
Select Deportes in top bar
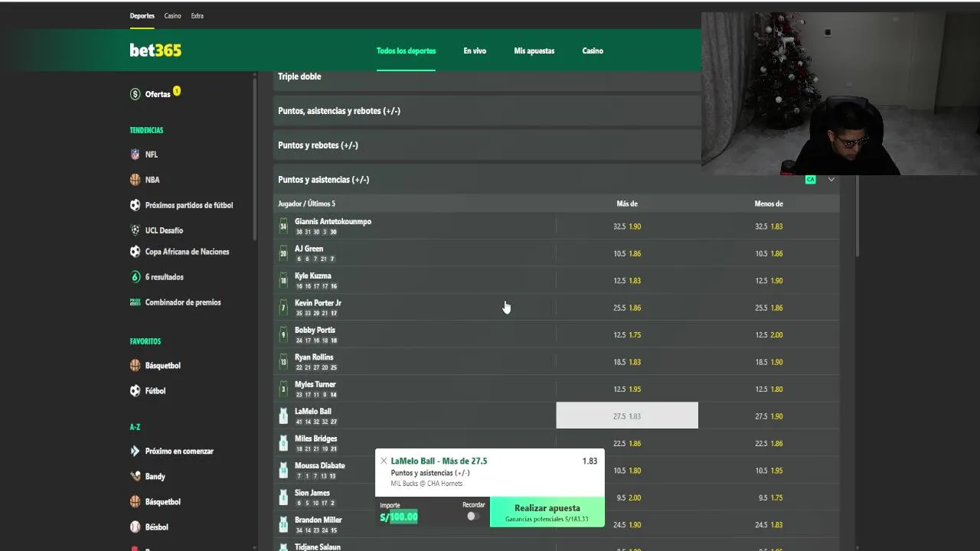142,16
